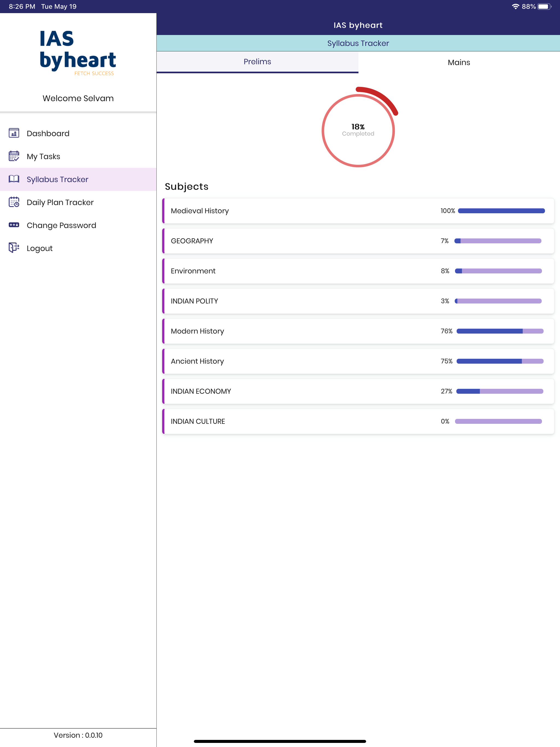Open the GEOGRAPHY subject card
The image size is (560, 747).
358,241
